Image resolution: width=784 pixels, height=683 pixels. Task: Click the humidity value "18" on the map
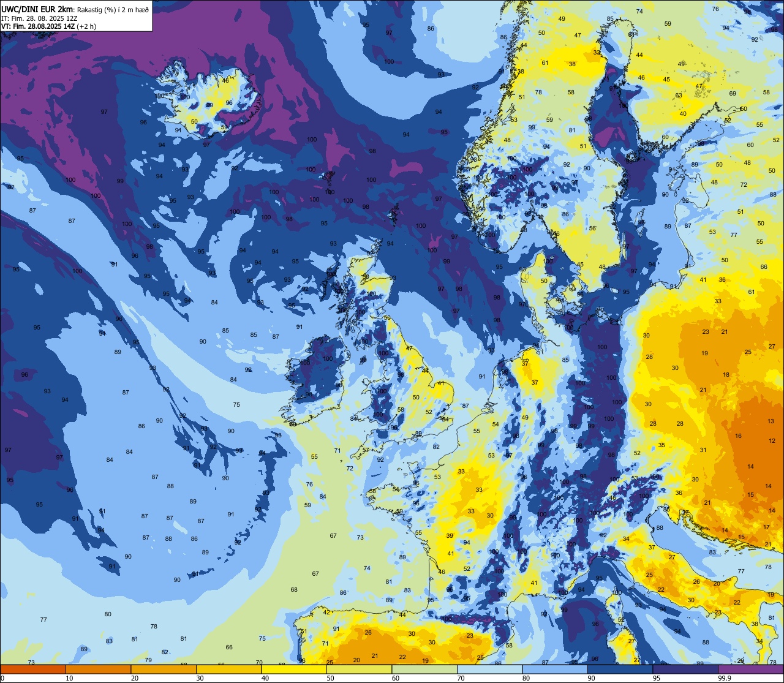(x=726, y=375)
